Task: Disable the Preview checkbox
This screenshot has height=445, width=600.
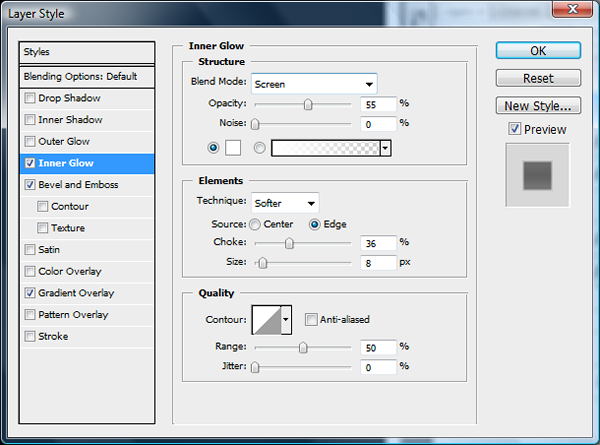Action: pos(514,129)
